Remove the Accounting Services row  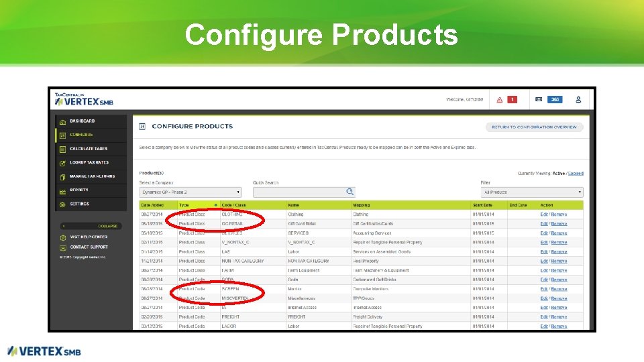pos(559,233)
